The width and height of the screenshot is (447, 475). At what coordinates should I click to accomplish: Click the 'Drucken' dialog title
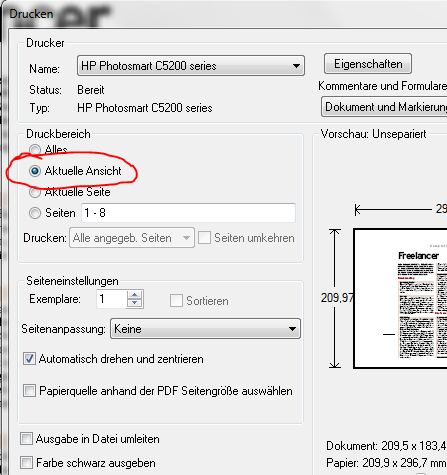point(31,14)
